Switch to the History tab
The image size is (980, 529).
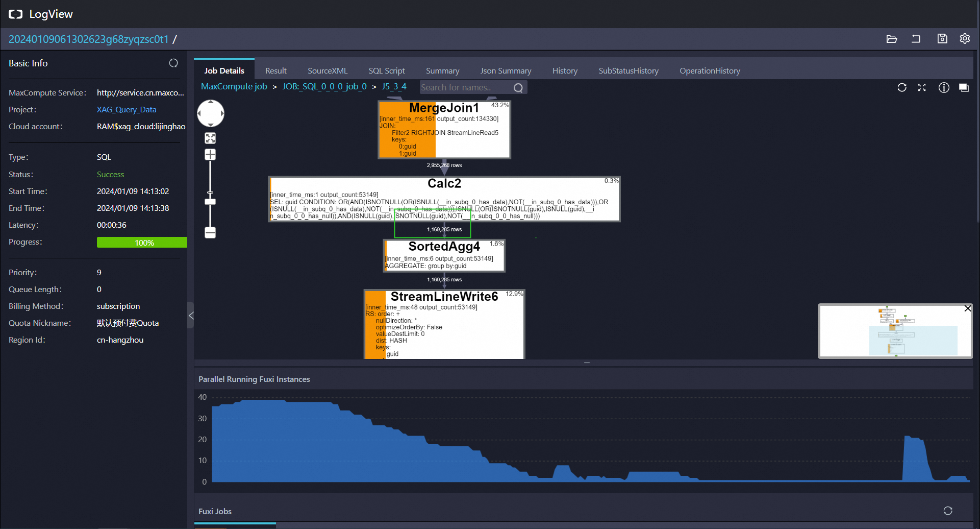(565, 70)
